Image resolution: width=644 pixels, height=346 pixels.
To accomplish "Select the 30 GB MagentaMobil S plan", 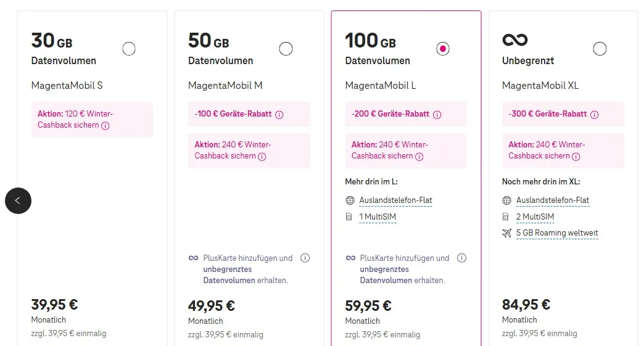I will [x=129, y=49].
